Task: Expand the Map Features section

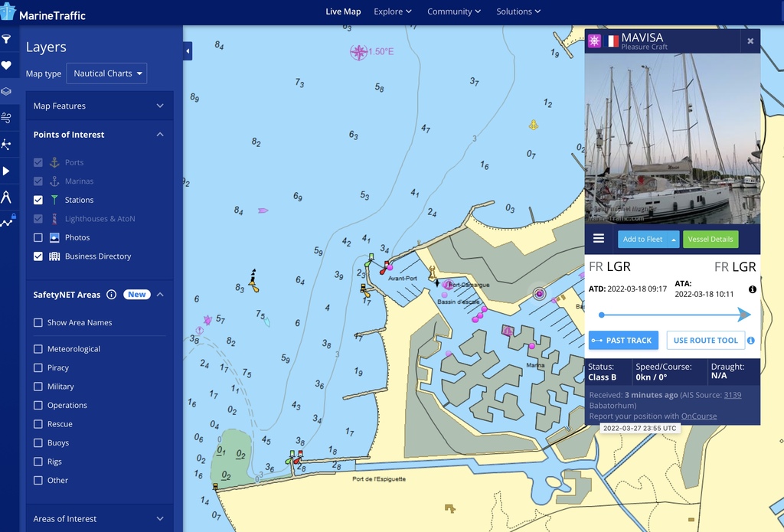Action: pyautogui.click(x=100, y=106)
